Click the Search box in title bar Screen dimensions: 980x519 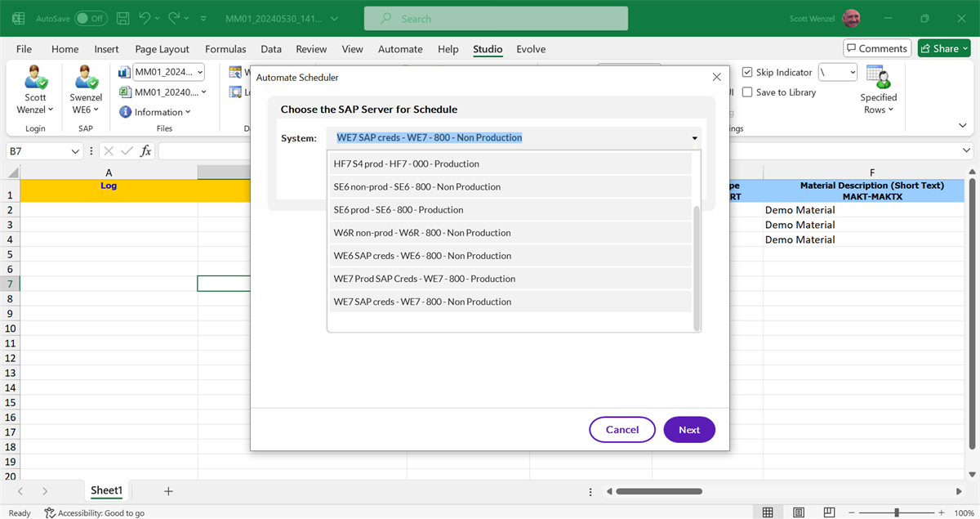click(x=496, y=19)
